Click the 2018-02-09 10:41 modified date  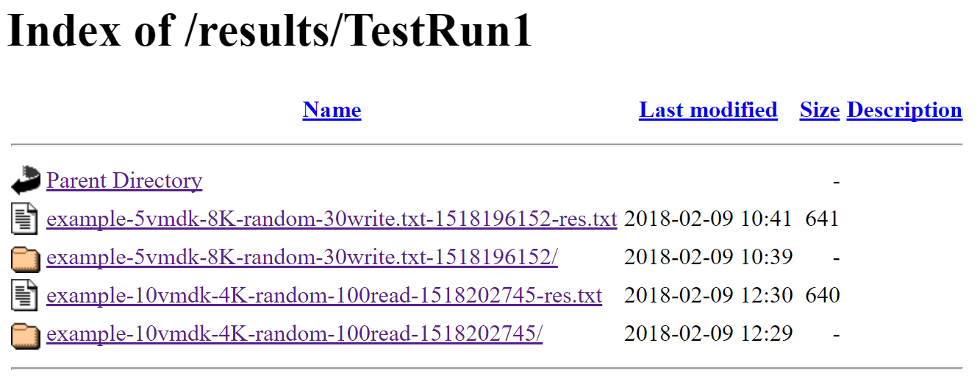point(708,219)
